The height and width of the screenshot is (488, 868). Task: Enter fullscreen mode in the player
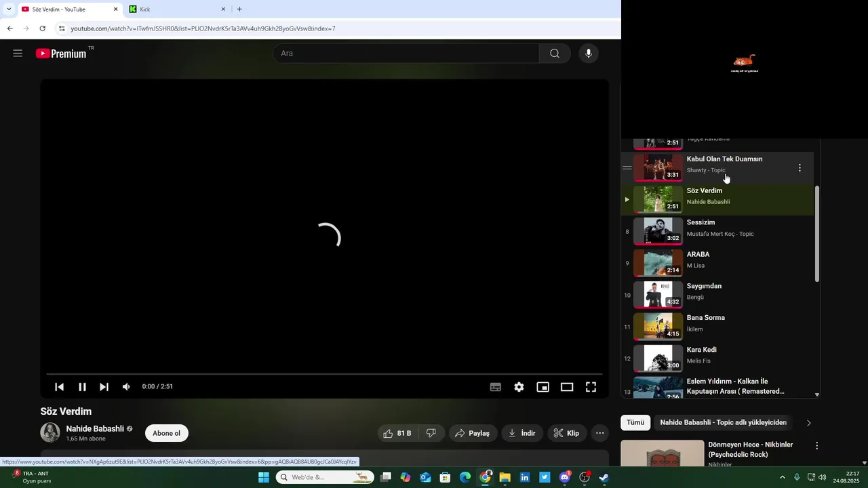click(x=591, y=387)
